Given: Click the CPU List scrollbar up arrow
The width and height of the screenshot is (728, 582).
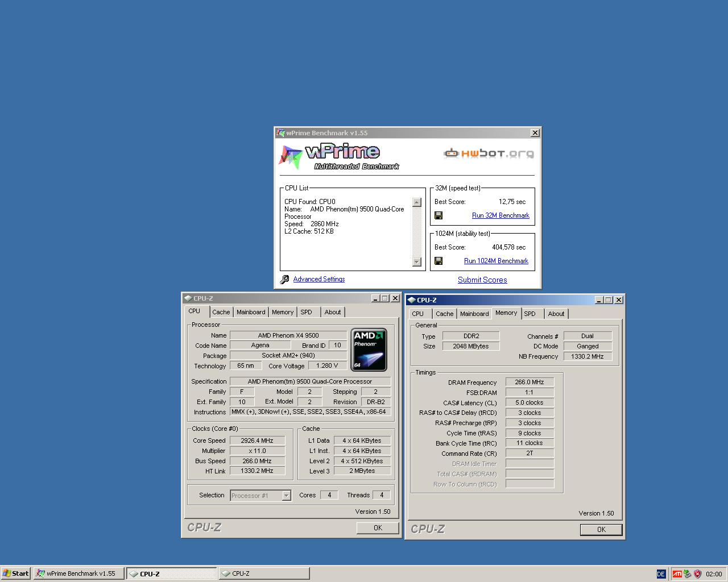Looking at the screenshot, I should tap(417, 202).
